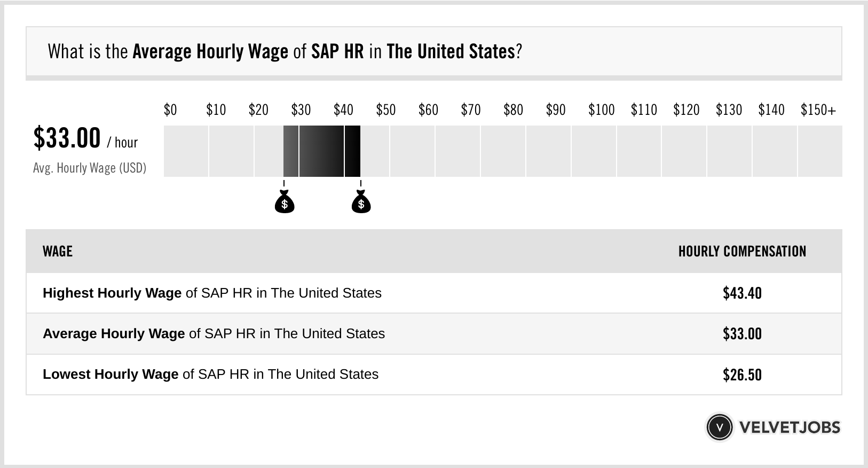
Task: Click the WAGE column header
Action: [58, 251]
